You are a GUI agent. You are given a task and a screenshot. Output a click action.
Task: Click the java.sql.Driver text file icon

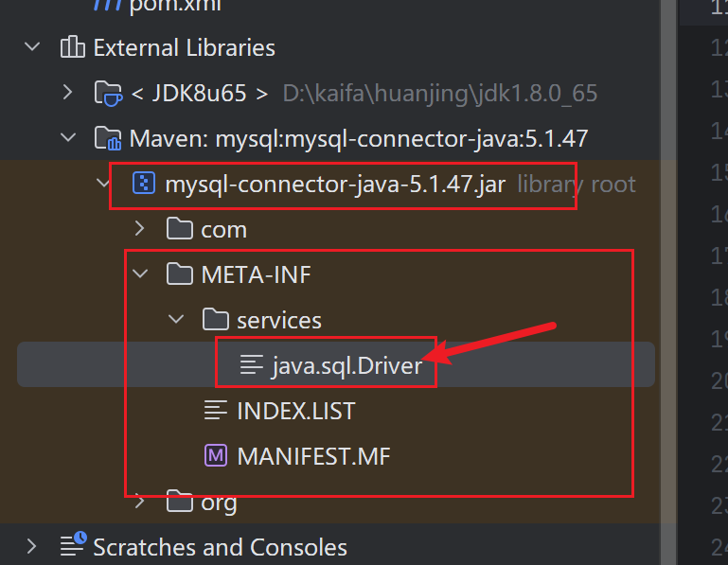click(252, 364)
